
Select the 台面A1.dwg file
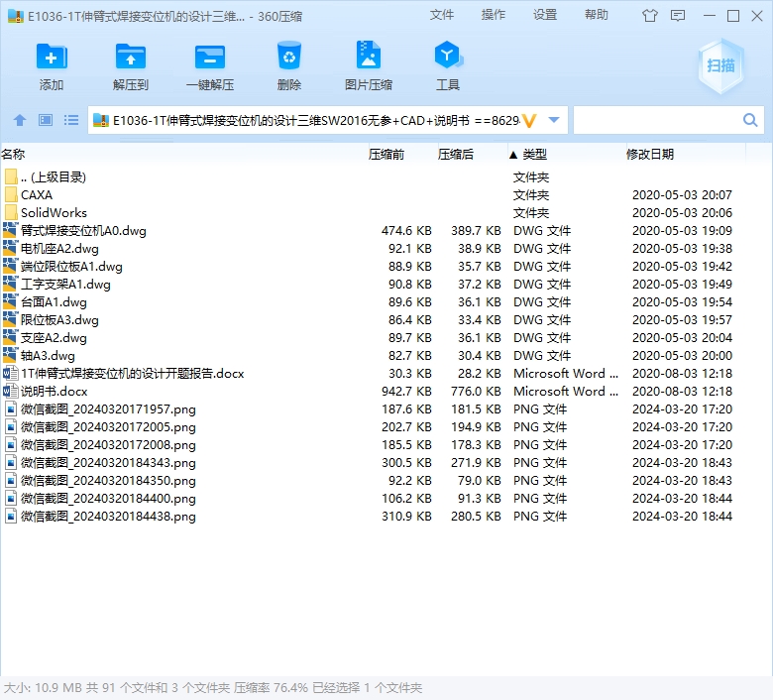click(x=54, y=301)
